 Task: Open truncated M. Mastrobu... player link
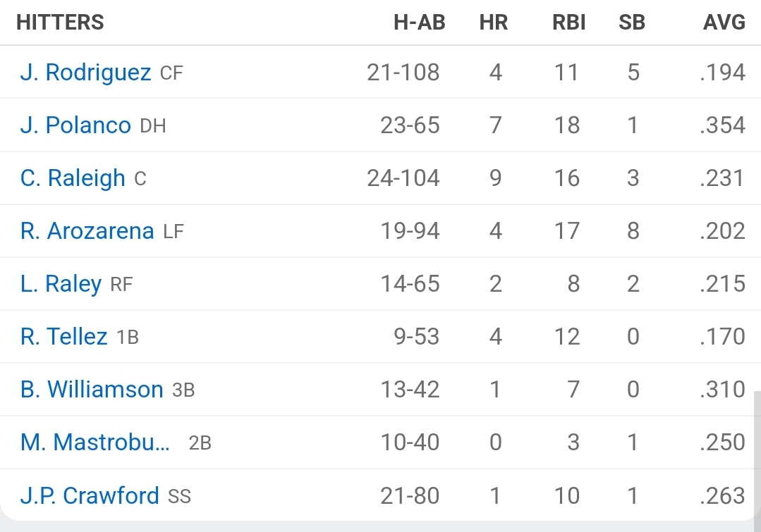(x=95, y=443)
